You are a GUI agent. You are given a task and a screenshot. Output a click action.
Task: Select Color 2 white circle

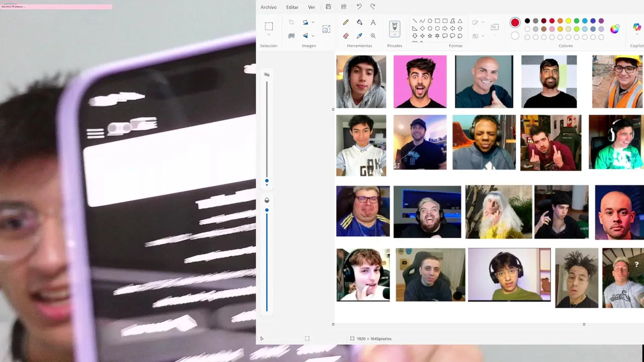515,36
